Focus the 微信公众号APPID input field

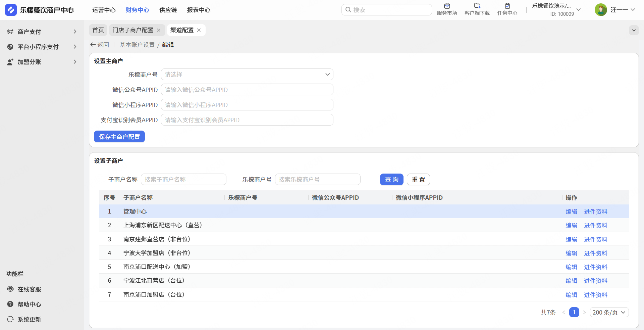(247, 90)
